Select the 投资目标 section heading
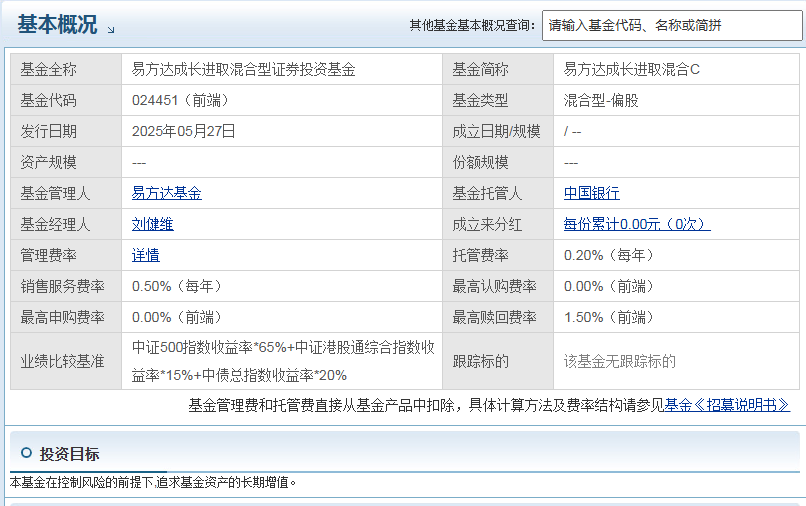806x506 pixels. [x=69, y=454]
